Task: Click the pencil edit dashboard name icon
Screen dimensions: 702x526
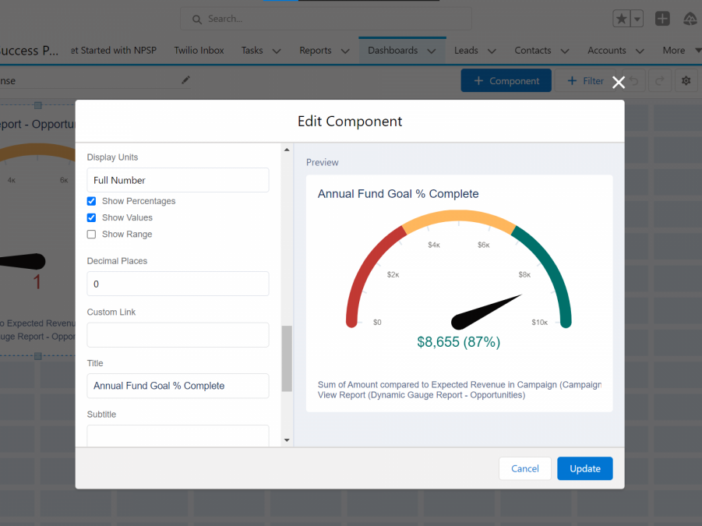Action: pos(185,80)
